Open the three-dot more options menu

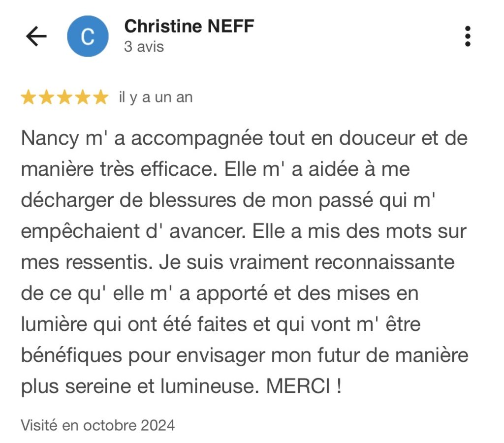(467, 36)
